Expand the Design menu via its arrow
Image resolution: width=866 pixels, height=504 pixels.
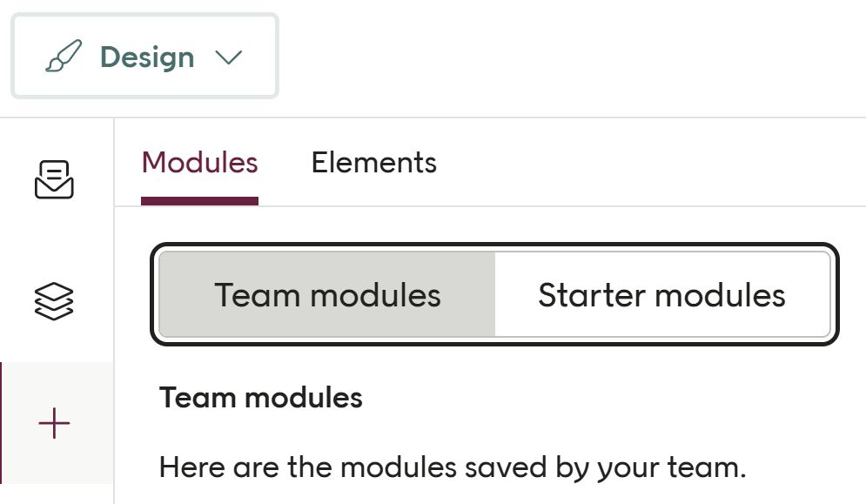pyautogui.click(x=229, y=57)
